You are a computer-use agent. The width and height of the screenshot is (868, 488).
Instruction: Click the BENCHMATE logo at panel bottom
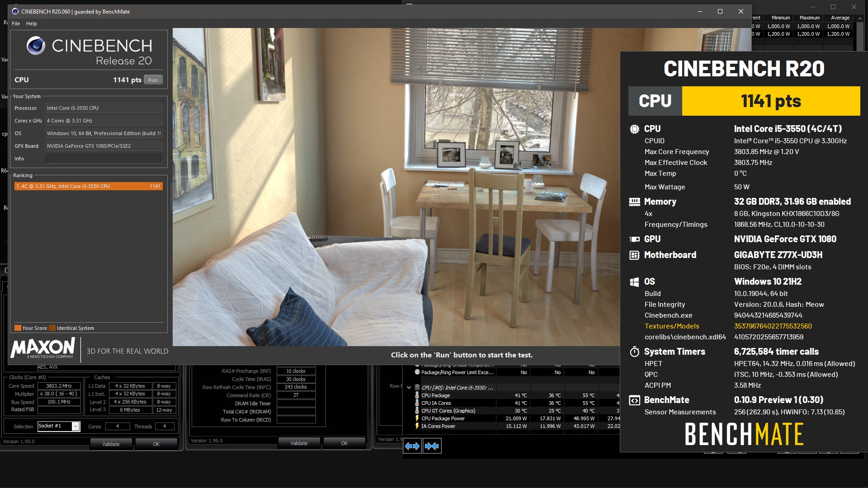744,434
